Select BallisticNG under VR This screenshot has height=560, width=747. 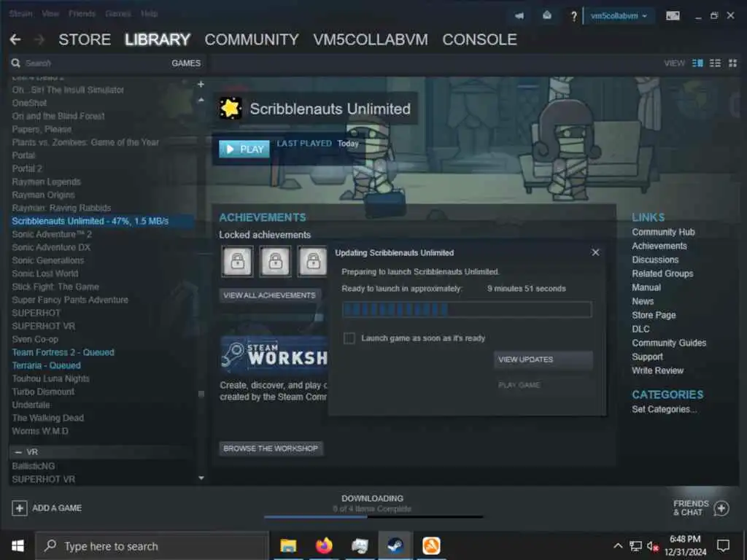pos(34,466)
